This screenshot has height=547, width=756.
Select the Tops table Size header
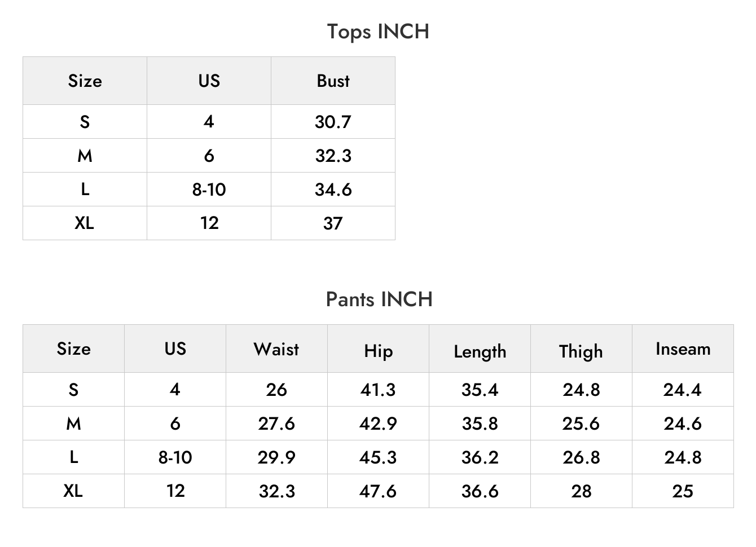[85, 81]
